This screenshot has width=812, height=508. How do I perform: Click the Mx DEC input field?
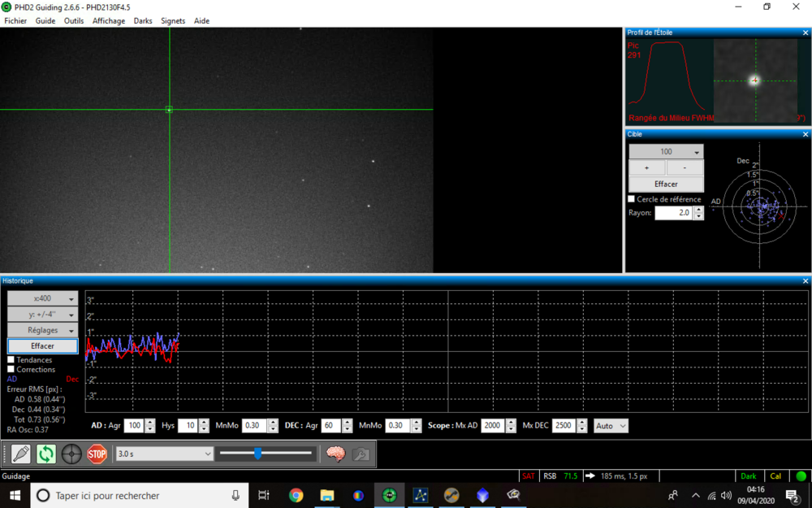click(x=564, y=426)
